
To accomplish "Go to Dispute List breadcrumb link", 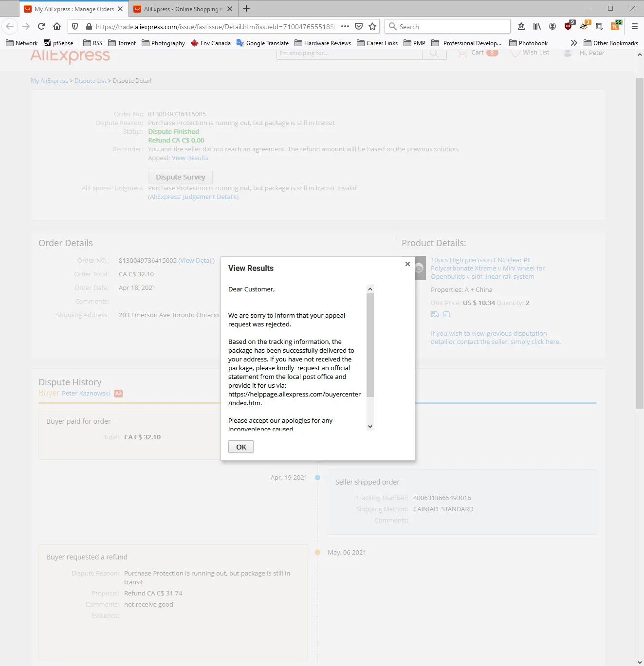I will click(x=90, y=81).
